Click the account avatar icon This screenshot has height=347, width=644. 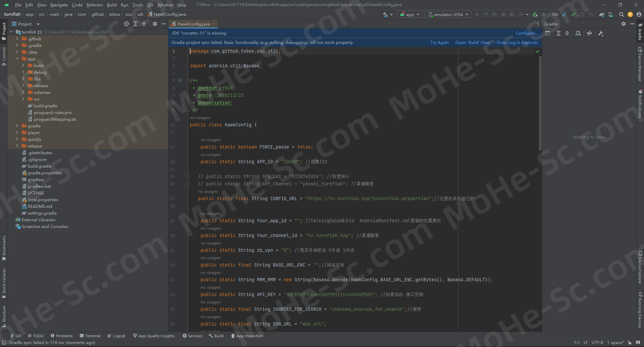coord(639,14)
